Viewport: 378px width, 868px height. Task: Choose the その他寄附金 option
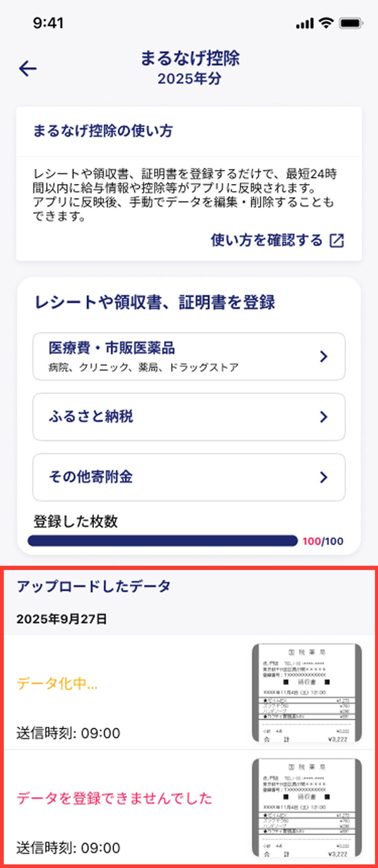click(x=189, y=477)
